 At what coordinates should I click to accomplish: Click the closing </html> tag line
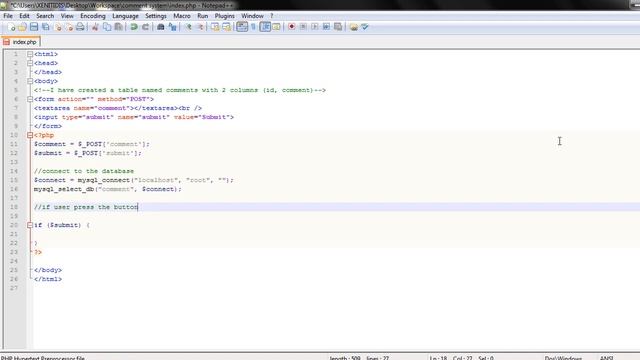(x=48, y=279)
